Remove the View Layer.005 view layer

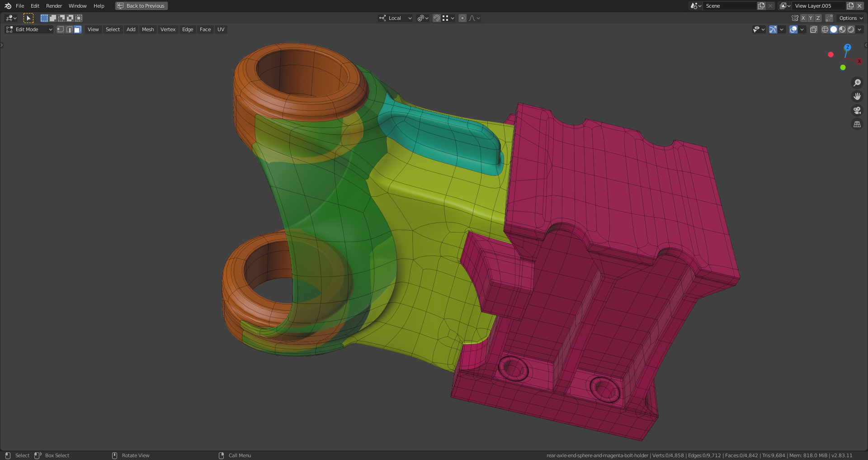[x=859, y=6]
